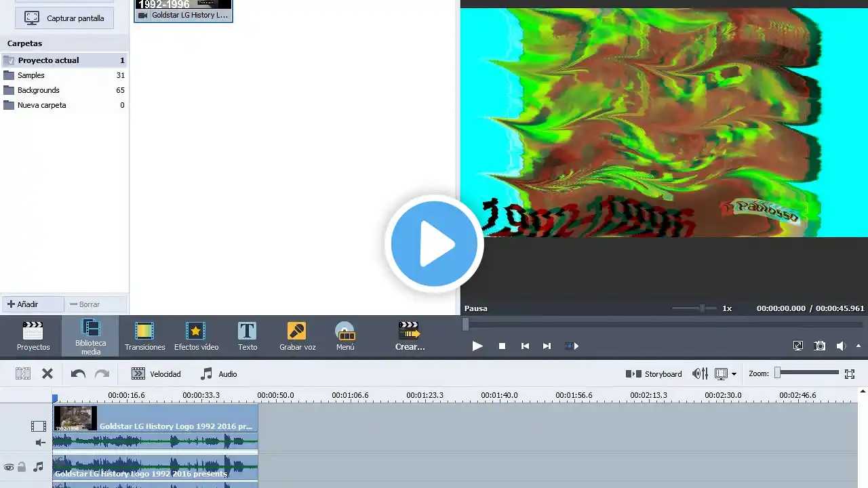Mute the video track's audio speaker
868x488 pixels.
pyautogui.click(x=40, y=443)
